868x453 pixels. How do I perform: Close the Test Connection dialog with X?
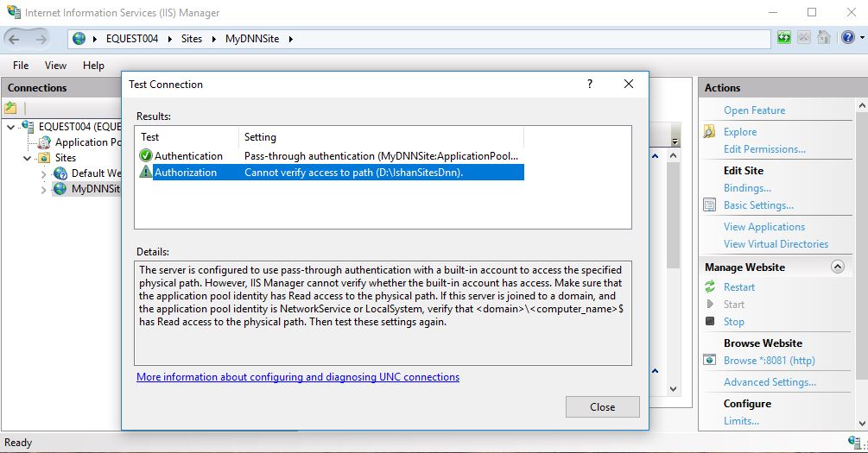point(628,84)
